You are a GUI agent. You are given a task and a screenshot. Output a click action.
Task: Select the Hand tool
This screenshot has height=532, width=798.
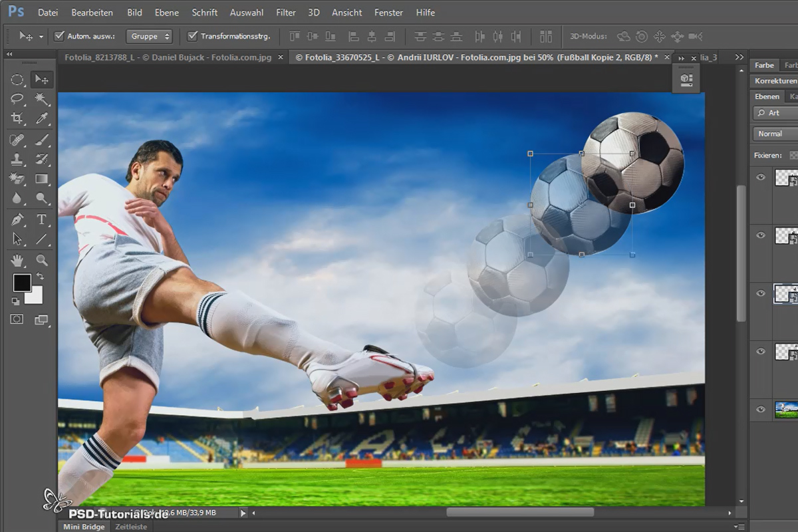pos(17,260)
